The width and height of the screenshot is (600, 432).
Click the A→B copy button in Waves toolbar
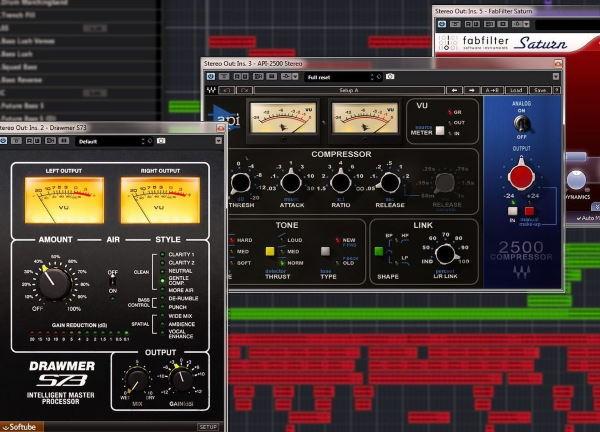[x=492, y=90]
